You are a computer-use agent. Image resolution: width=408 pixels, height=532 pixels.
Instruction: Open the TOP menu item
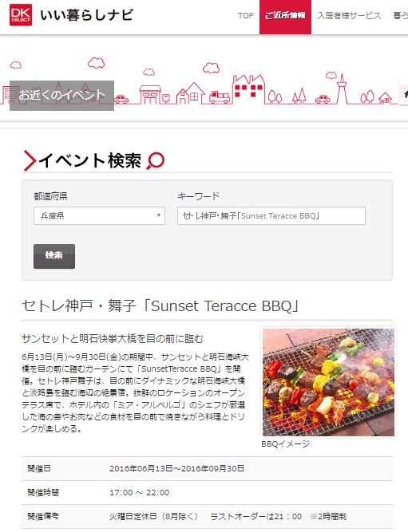click(245, 16)
